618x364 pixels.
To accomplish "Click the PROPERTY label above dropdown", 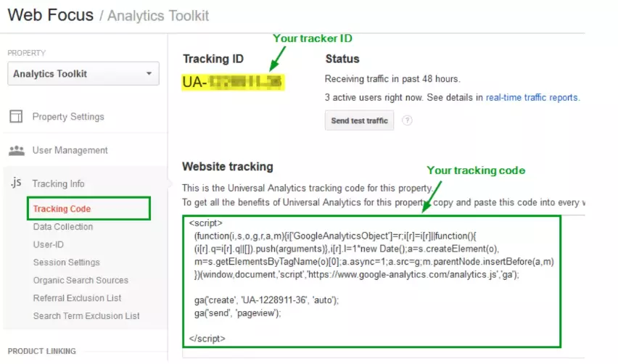I will coord(26,53).
